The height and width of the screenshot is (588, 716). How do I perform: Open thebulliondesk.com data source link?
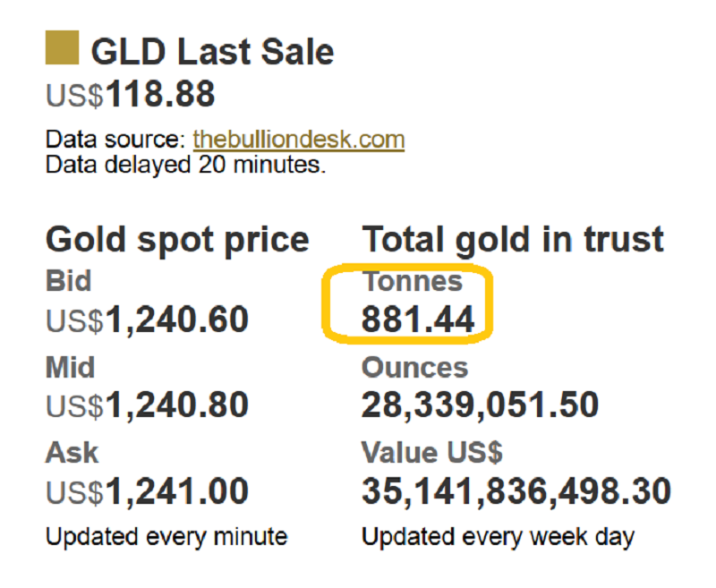[x=299, y=140]
